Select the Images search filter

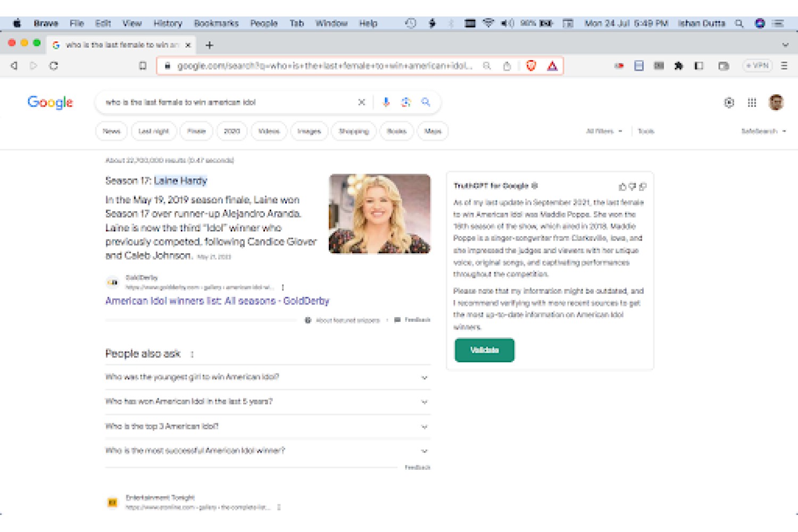point(309,131)
